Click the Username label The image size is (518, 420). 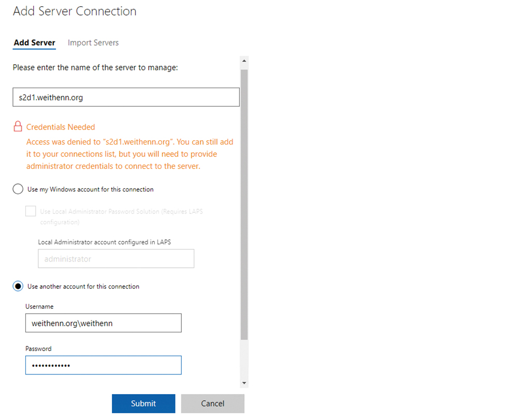coord(39,307)
